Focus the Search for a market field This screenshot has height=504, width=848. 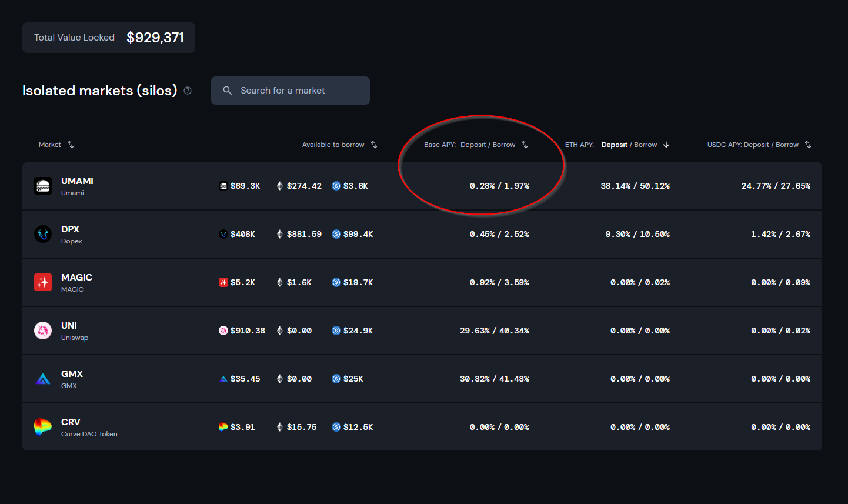click(x=291, y=91)
